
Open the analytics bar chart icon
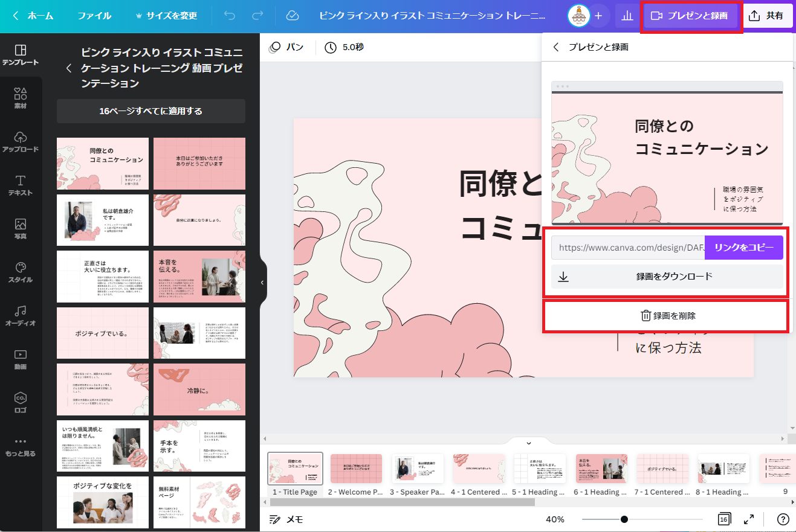pos(627,16)
